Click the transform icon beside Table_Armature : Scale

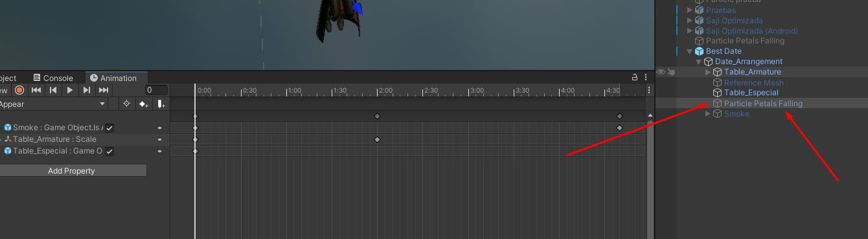(8, 139)
